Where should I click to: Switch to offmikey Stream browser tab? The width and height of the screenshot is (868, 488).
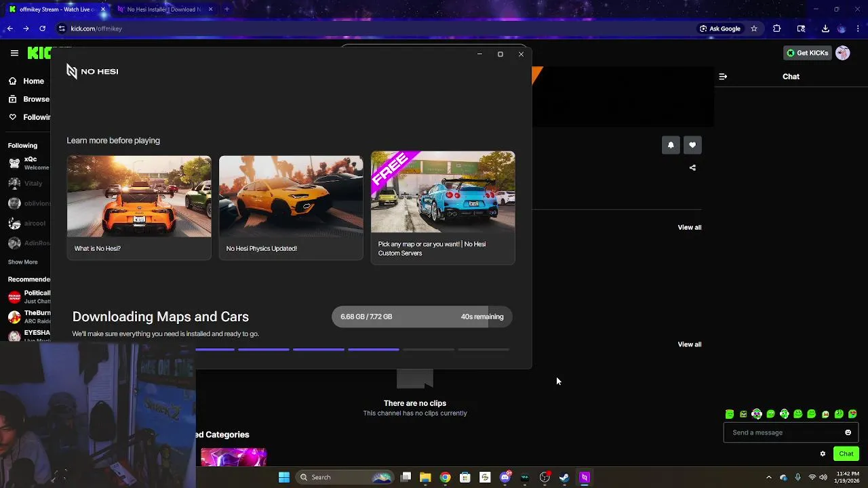tap(57, 9)
